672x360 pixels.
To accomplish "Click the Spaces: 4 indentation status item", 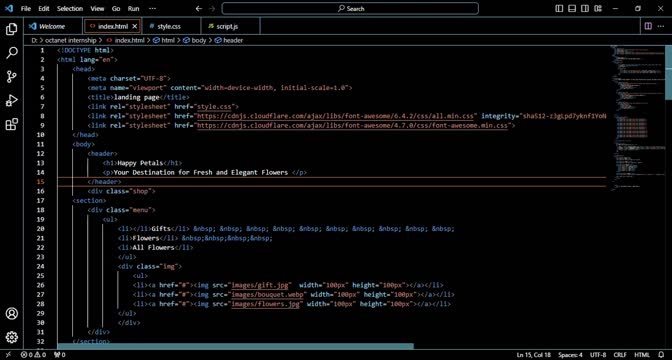I will 570,355.
